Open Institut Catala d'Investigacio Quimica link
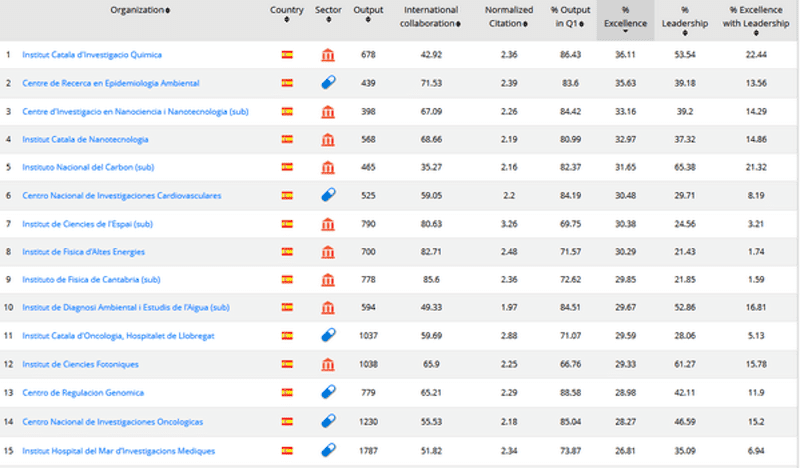 (92, 55)
